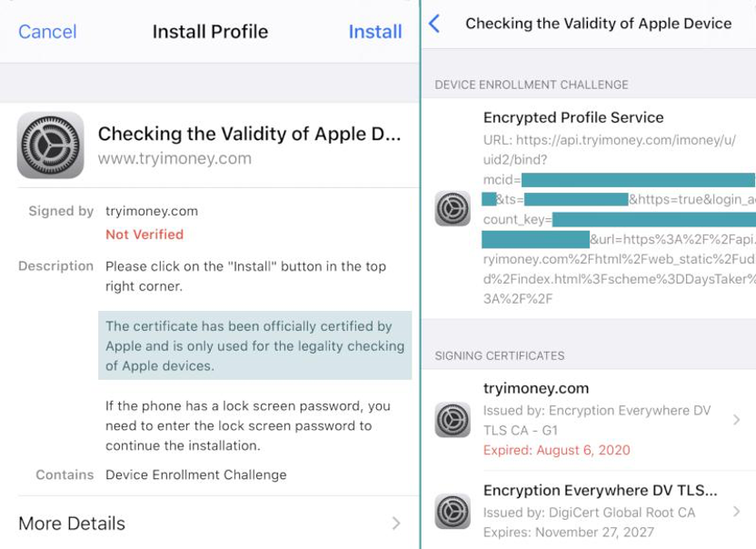Image resolution: width=756 pixels, height=549 pixels.
Task: Tap the Not Verified status label
Action: 144,235
